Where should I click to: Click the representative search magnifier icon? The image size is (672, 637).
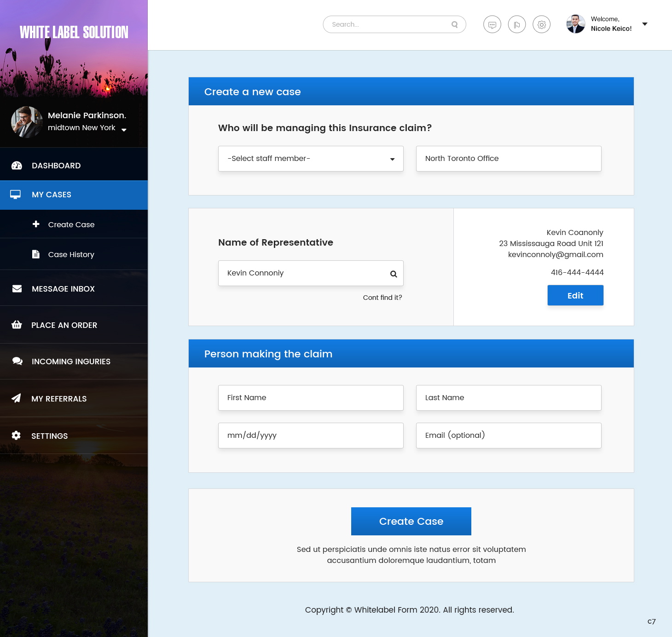tap(394, 274)
